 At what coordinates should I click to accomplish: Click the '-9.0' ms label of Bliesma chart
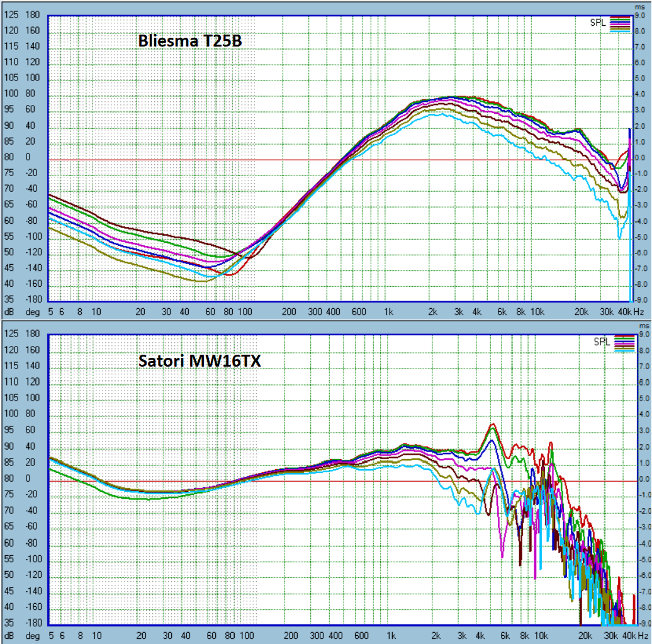point(640,300)
